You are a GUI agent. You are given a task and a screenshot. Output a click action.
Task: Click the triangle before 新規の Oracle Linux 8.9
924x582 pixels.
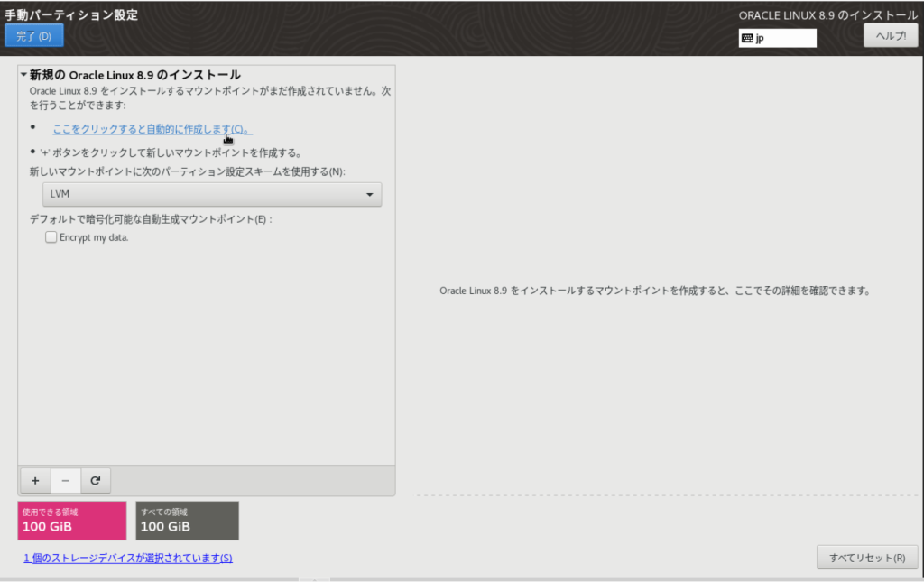(x=23, y=75)
